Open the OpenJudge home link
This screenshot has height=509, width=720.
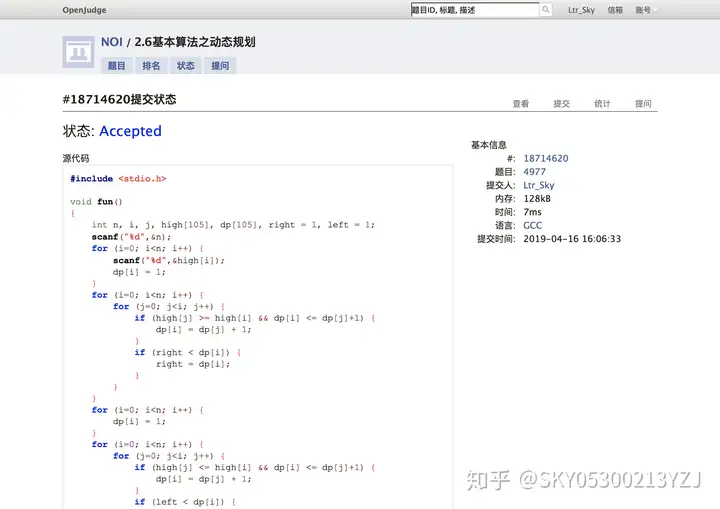tap(84, 10)
